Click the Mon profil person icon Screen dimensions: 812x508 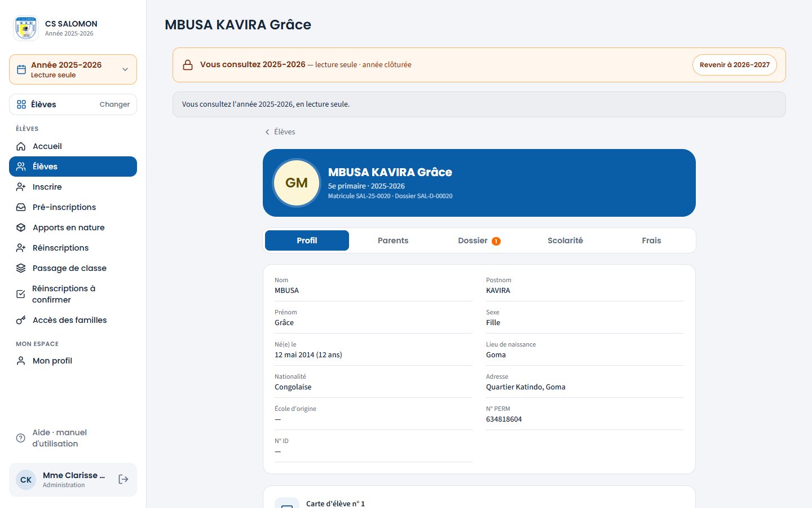pos(21,361)
